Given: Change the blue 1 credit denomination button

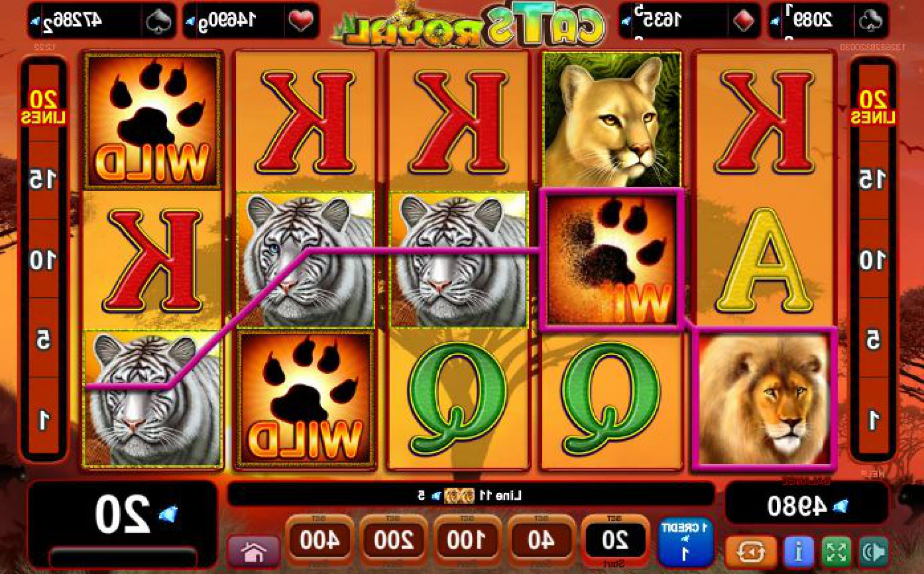Looking at the screenshot, I should 685,541.
